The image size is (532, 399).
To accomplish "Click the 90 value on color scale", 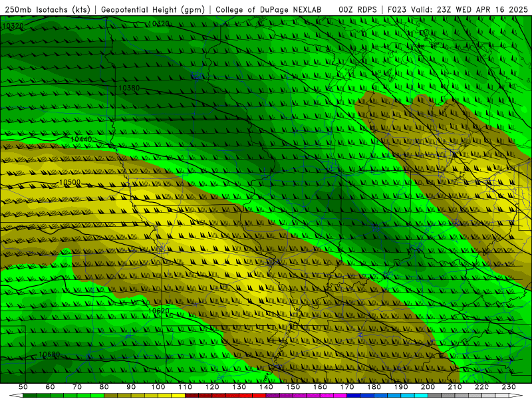I will tap(131, 387).
